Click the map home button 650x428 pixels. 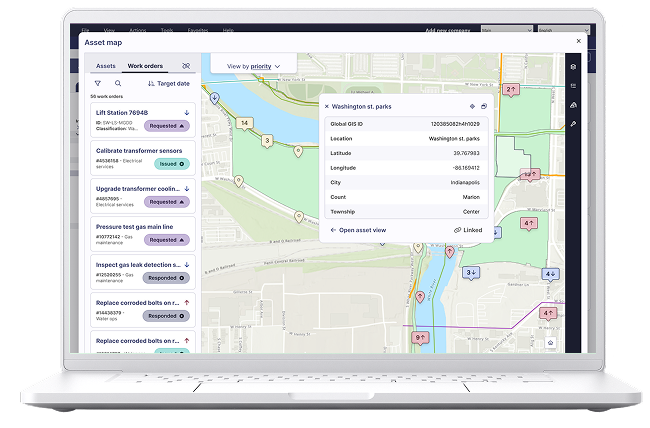[551, 343]
